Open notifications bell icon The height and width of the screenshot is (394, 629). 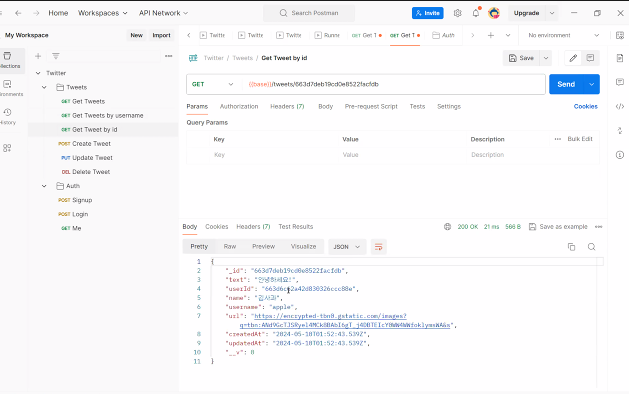coord(476,13)
